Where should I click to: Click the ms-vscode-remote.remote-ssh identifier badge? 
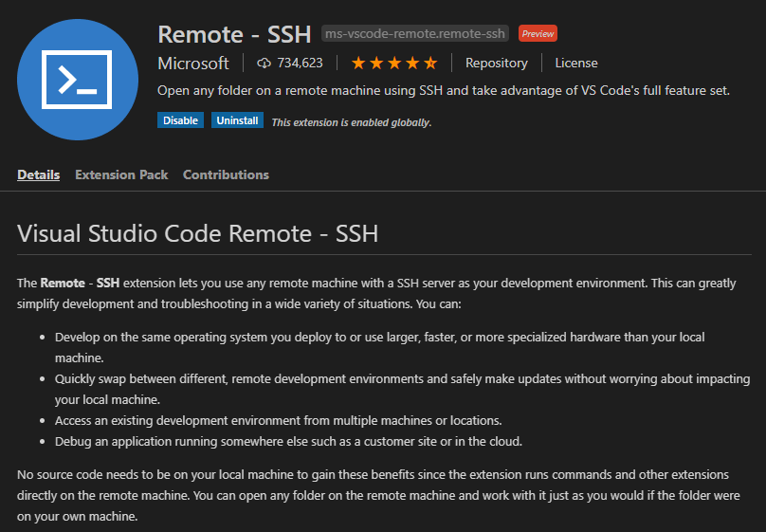pos(414,33)
